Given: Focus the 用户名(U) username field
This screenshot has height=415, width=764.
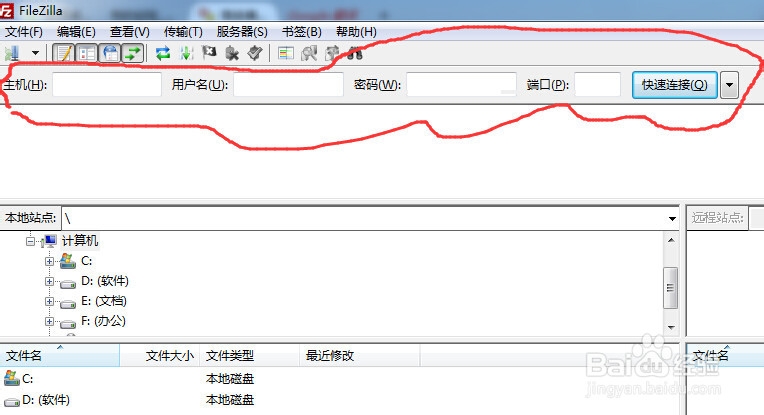Looking at the screenshot, I should click(x=288, y=85).
